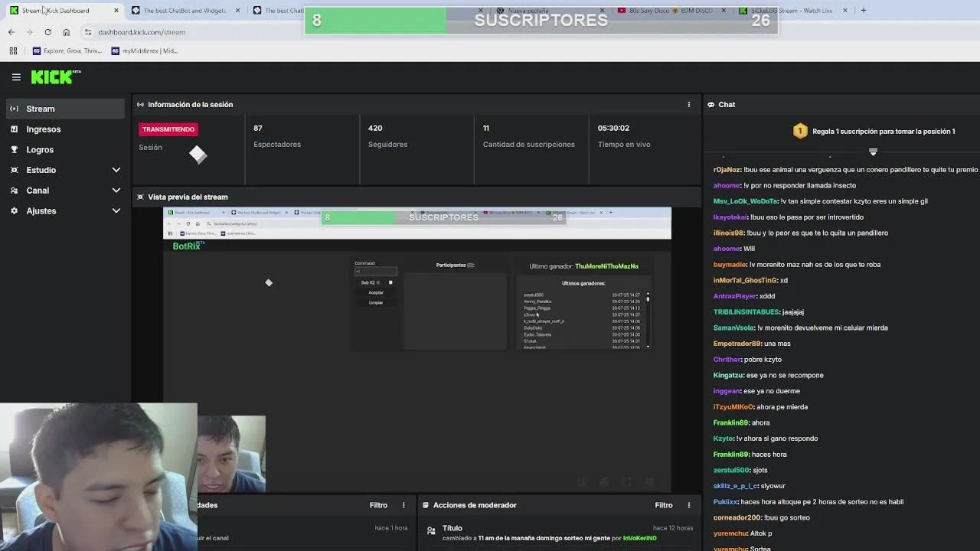Click chat user Kingatzu
980x551 pixels.
tap(729, 375)
